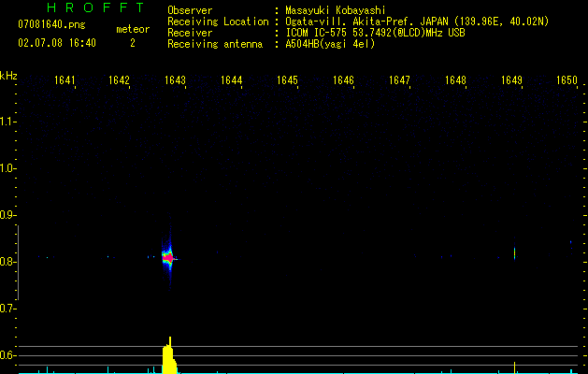Click time axis label 1644

(232, 80)
